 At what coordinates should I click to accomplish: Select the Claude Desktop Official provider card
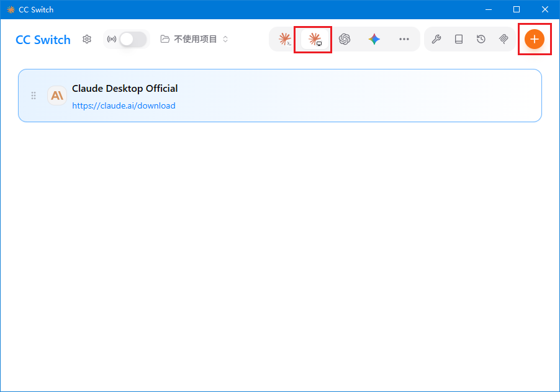(x=280, y=96)
